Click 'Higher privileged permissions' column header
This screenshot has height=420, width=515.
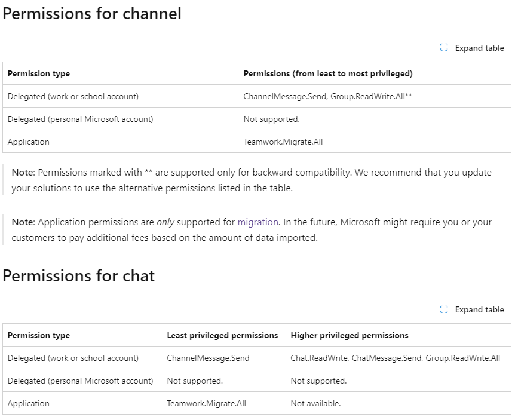(x=350, y=336)
